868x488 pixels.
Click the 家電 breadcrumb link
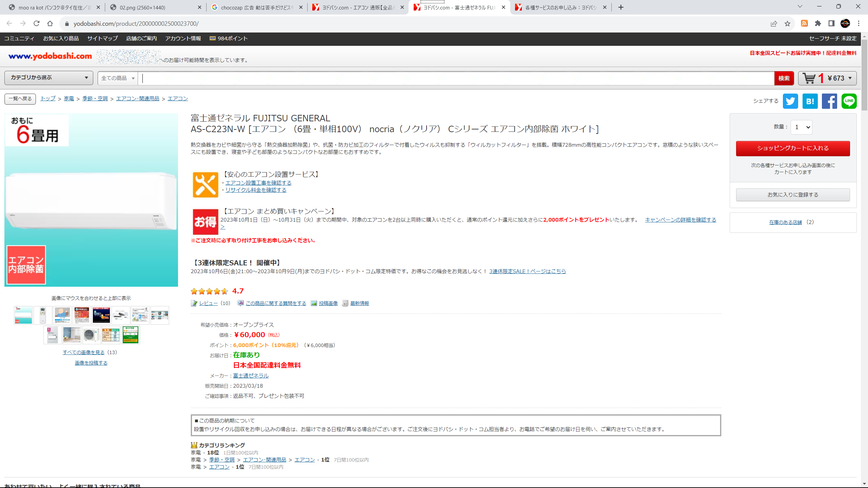click(69, 99)
